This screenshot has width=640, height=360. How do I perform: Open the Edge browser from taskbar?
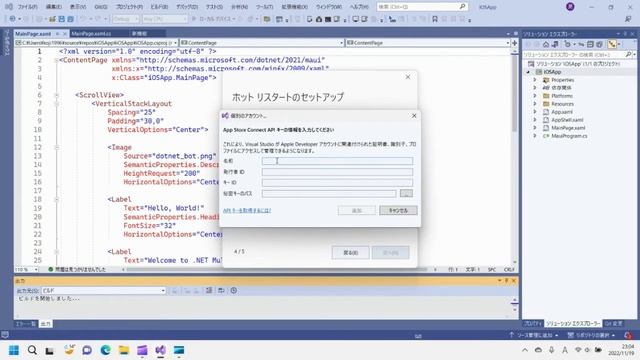pos(105,350)
